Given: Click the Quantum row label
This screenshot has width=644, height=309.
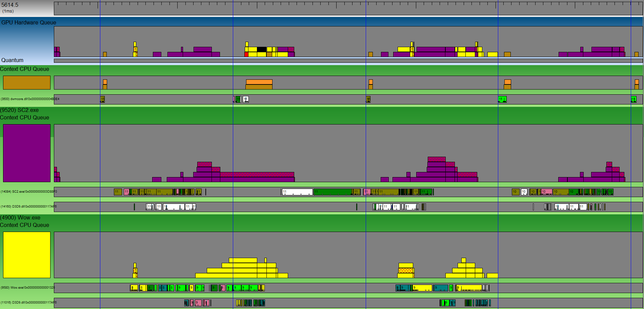Looking at the screenshot, I should tap(13, 60).
